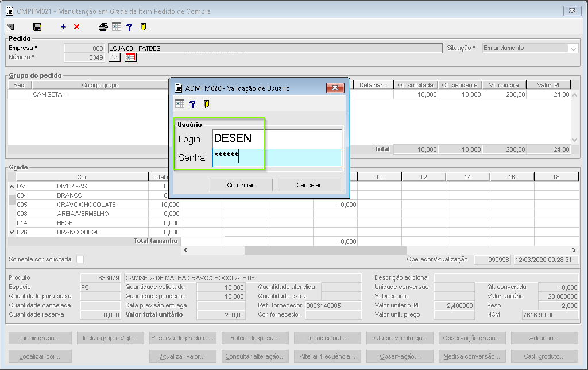The image size is (588, 370).
Task: Click the Senha password field
Action: coord(277,157)
